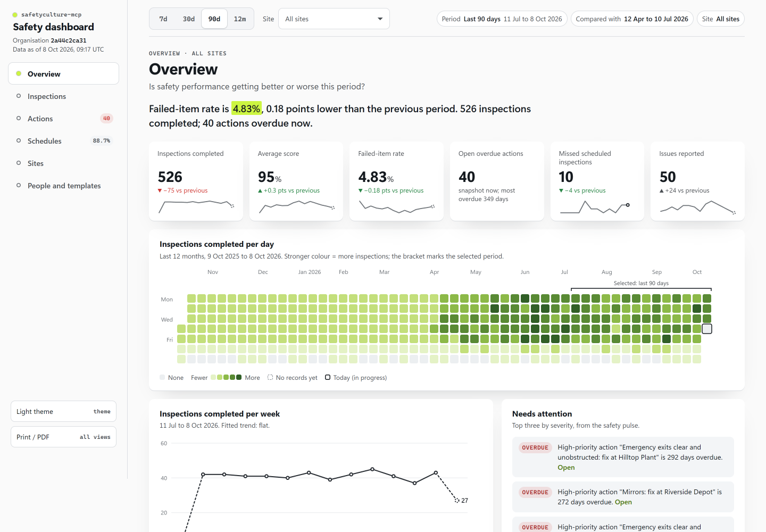
Task: Click the OVERDUE badge on the Riverside Depot item
Action: coord(535,492)
